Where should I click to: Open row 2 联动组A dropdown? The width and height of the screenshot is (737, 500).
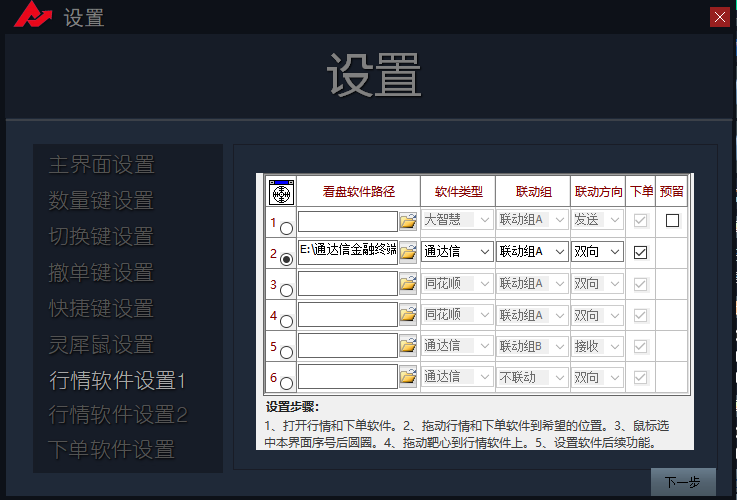coord(532,252)
